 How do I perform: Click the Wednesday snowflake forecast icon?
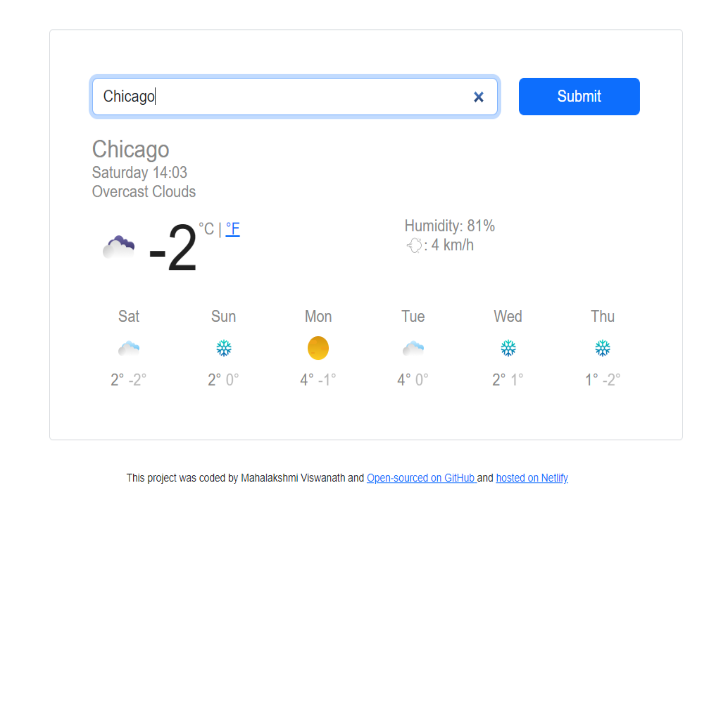[x=507, y=347]
